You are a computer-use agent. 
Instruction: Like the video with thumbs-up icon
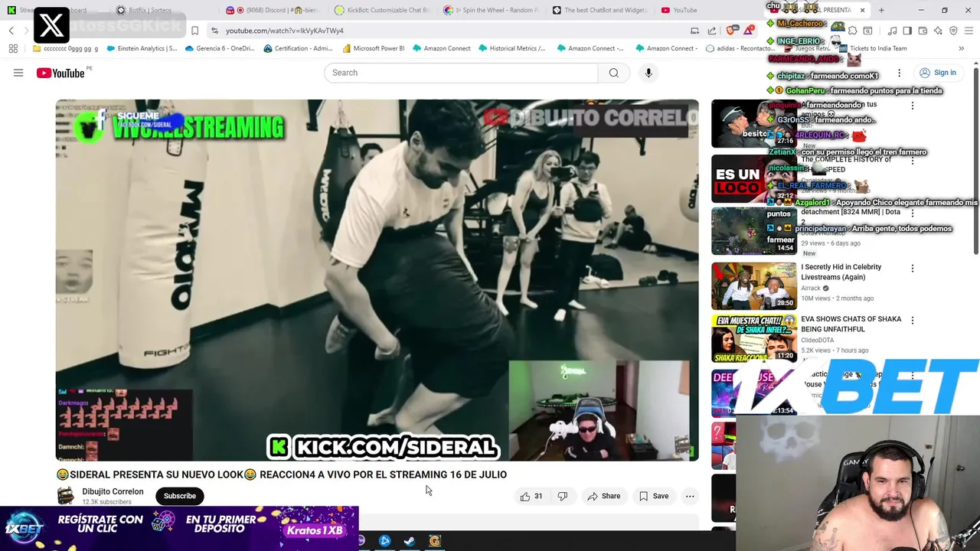[x=531, y=496]
